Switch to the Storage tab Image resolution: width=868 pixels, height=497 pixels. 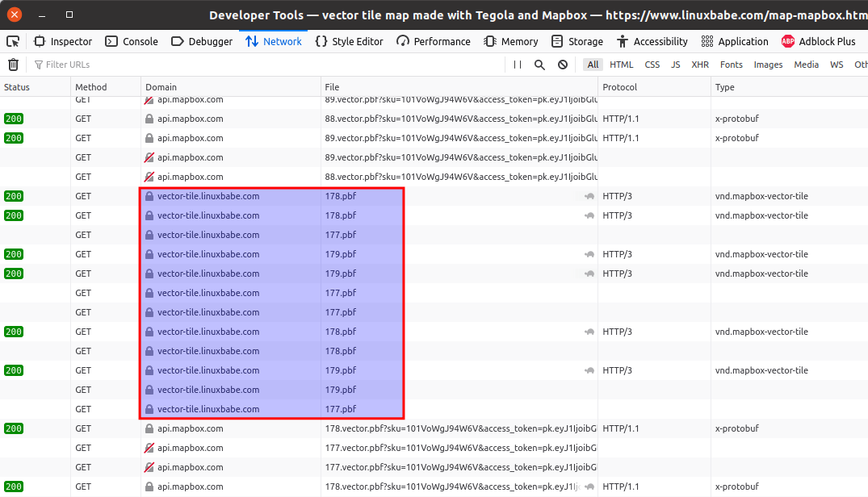tap(577, 41)
